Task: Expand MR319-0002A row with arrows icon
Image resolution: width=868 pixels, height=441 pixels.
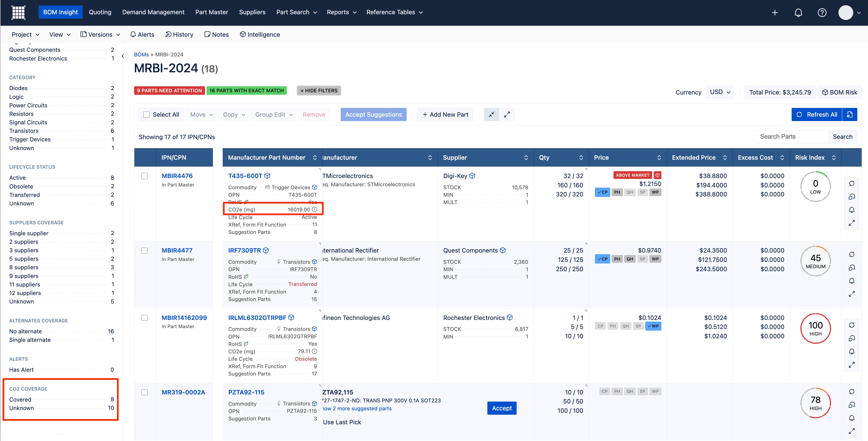Action: [x=852, y=431]
